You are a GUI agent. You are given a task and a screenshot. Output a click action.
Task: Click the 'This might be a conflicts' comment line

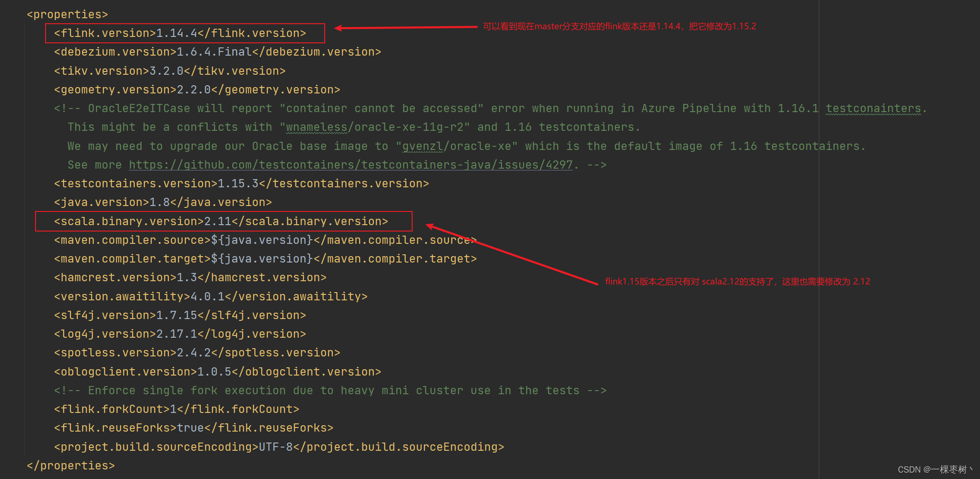pyautogui.click(x=354, y=127)
